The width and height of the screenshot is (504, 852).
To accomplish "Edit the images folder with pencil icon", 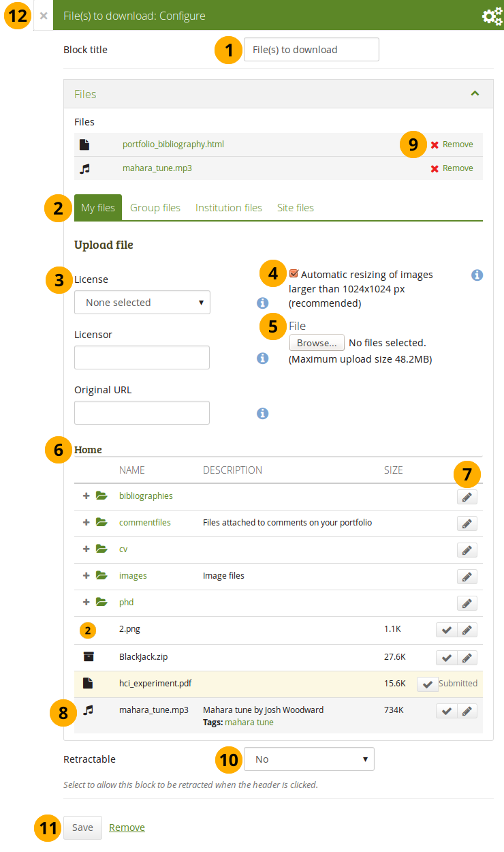I will tap(467, 577).
